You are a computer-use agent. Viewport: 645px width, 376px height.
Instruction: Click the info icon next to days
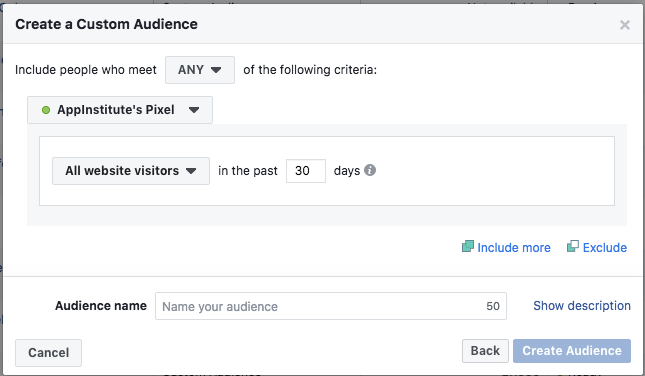(370, 170)
